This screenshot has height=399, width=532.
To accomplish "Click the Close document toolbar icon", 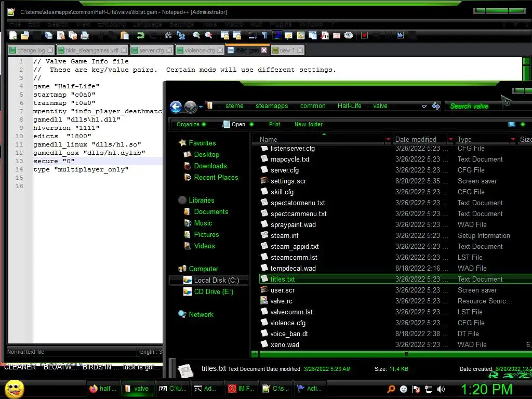I will click(x=61, y=35).
